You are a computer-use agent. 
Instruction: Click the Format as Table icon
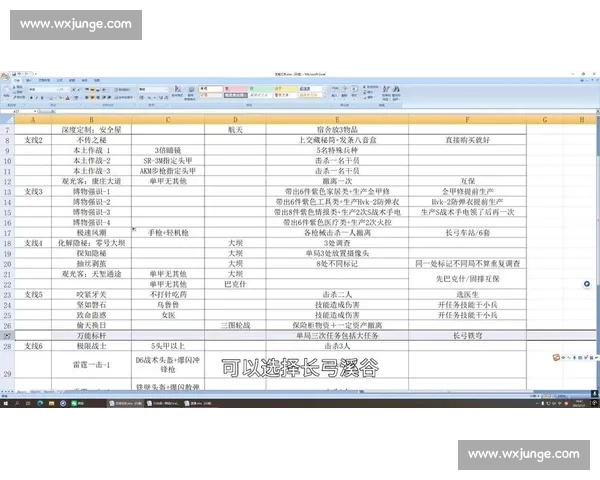point(192,92)
